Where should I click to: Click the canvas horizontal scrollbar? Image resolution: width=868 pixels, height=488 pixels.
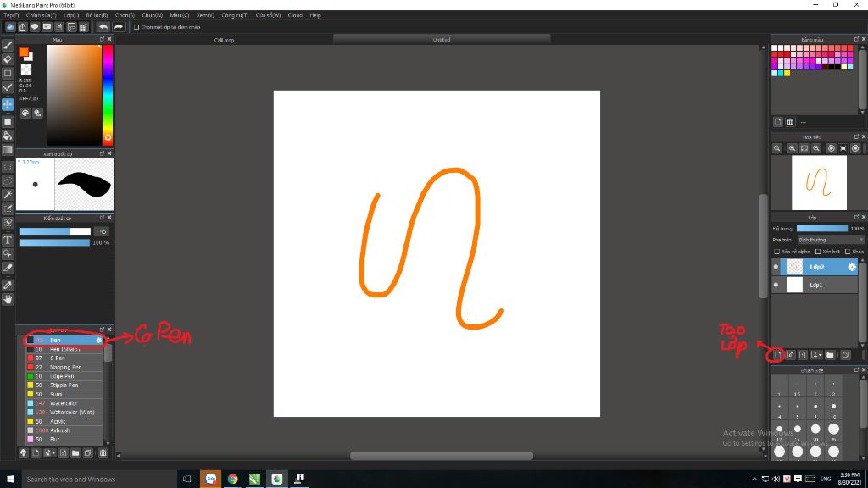click(x=441, y=456)
